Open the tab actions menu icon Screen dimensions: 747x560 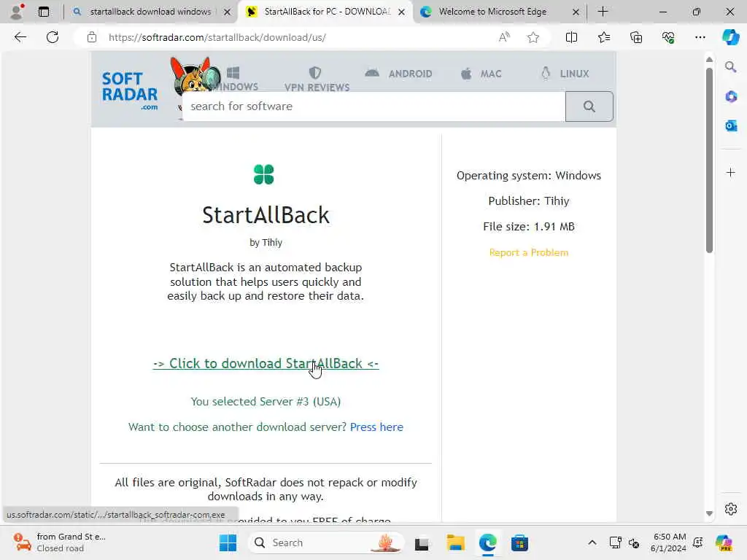[44, 12]
